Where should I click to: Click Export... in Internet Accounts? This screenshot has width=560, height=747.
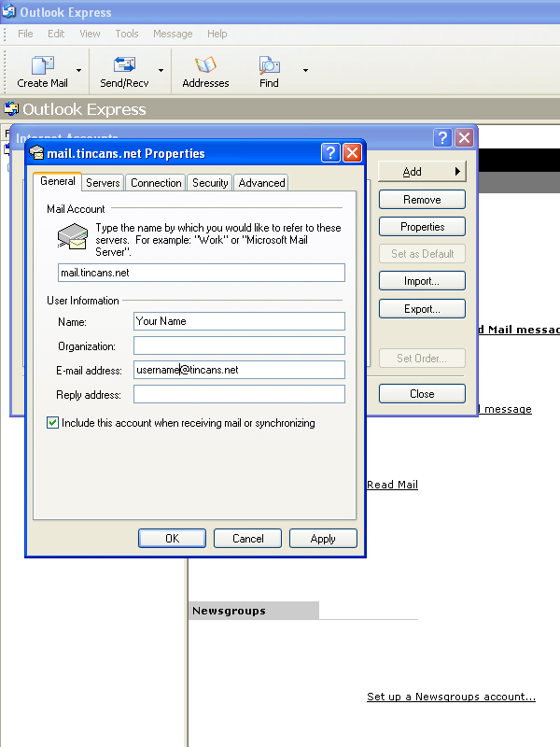point(422,309)
